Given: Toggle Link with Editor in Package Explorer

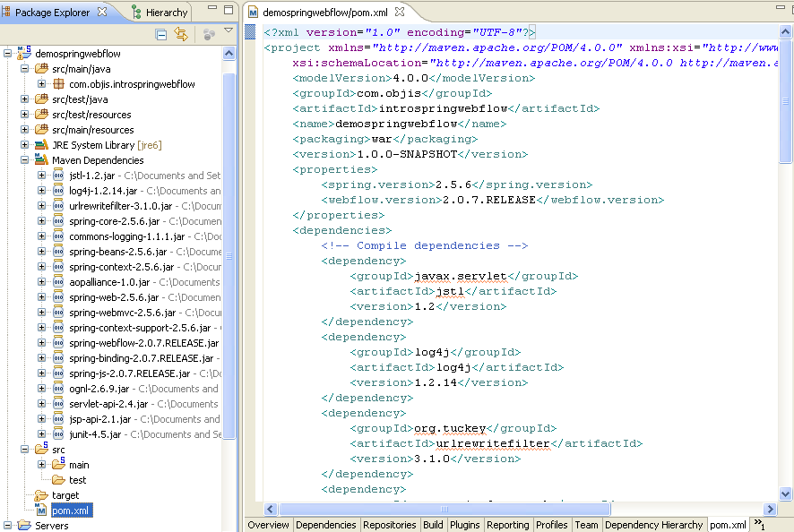Looking at the screenshot, I should click(x=181, y=34).
